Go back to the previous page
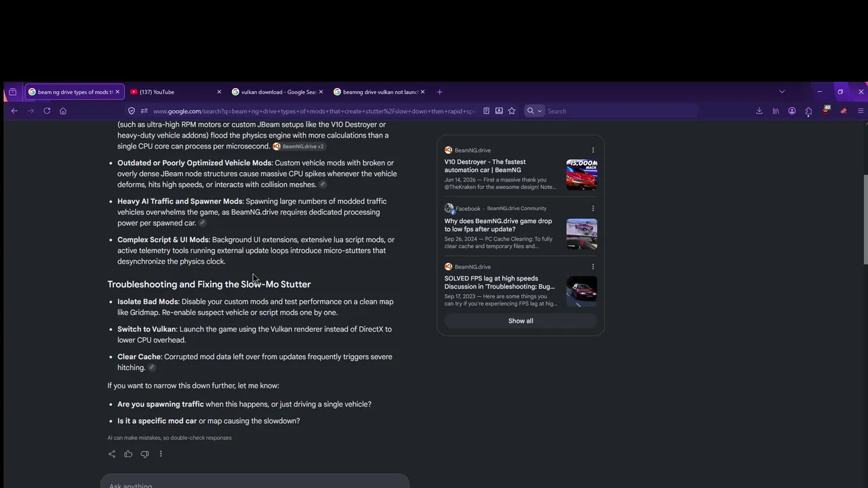Viewport: 868px width, 488px height. point(14,111)
